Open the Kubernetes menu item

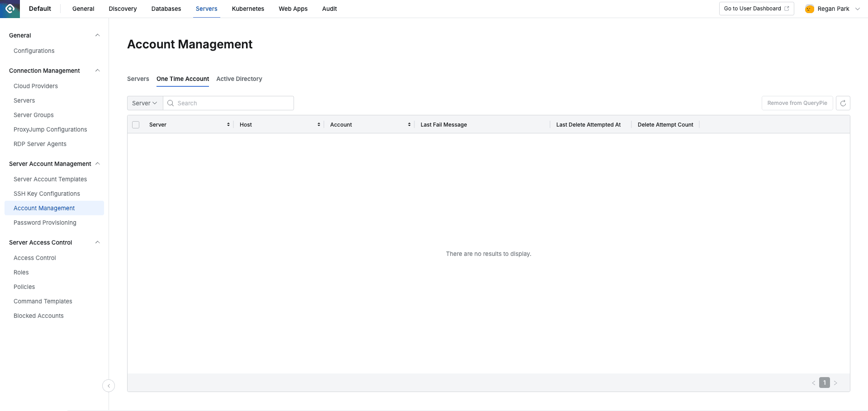pos(248,9)
